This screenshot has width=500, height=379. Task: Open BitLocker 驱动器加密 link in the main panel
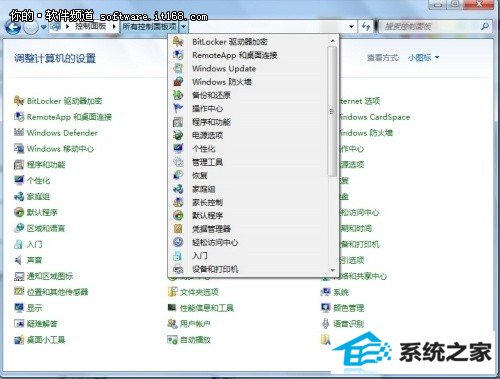[64, 101]
